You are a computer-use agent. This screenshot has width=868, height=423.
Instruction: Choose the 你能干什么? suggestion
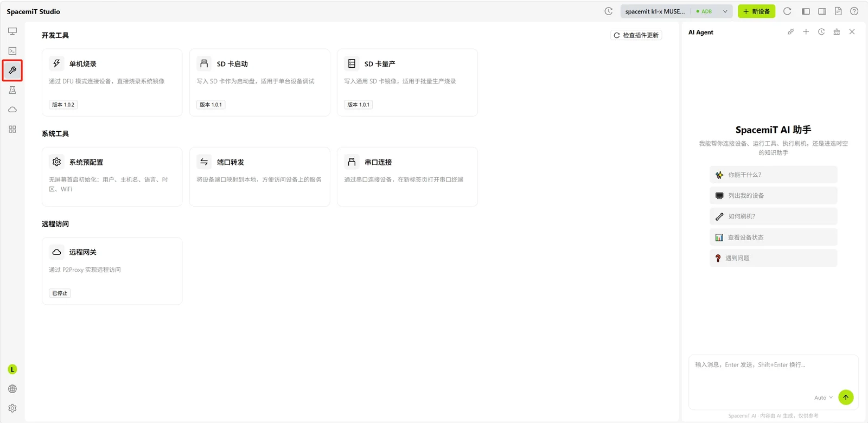pyautogui.click(x=773, y=175)
